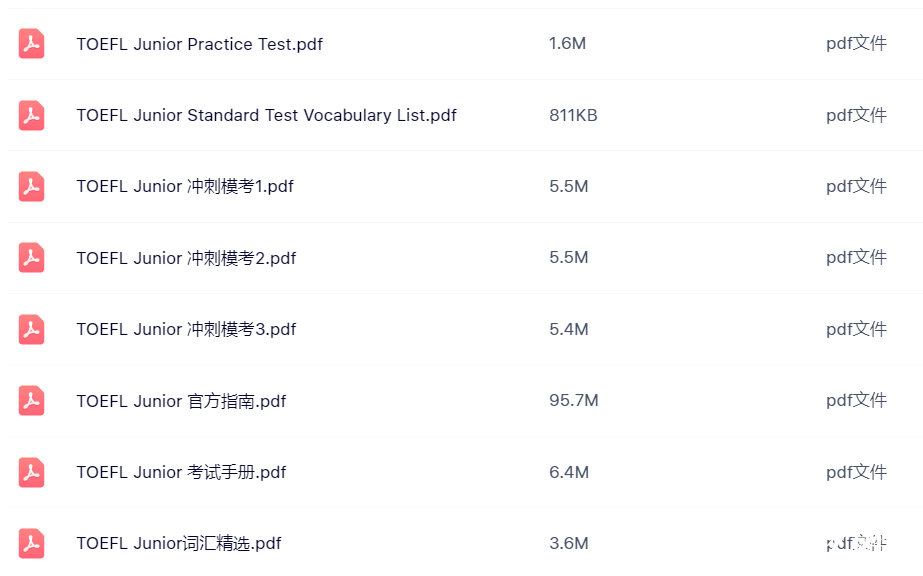Click pdf文件 type label in Practice Test row

coord(856,44)
